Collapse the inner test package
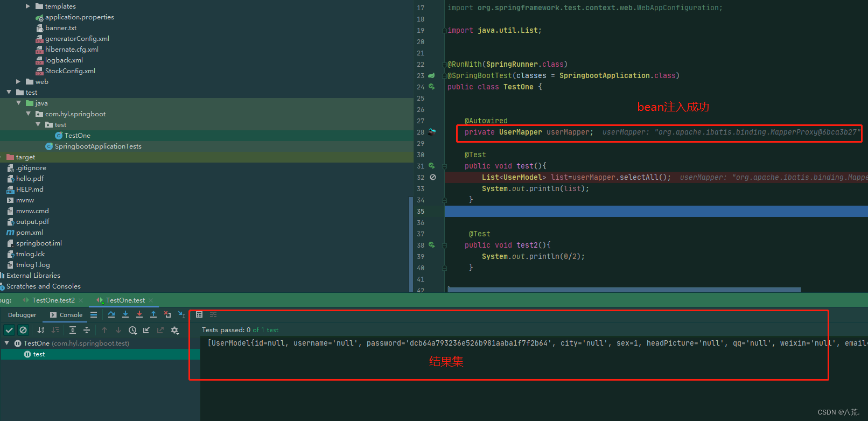 (38, 125)
